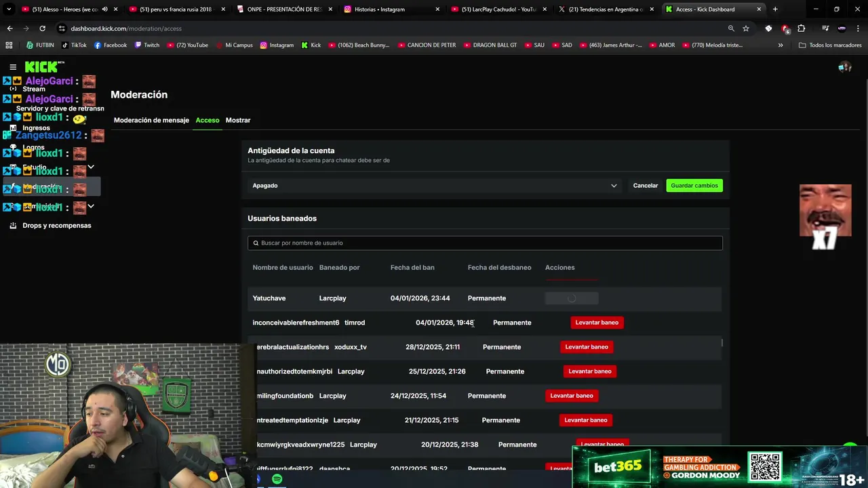The height and width of the screenshot is (488, 868).
Task: Close the Alesso Heroes tab
Action: [116, 9]
